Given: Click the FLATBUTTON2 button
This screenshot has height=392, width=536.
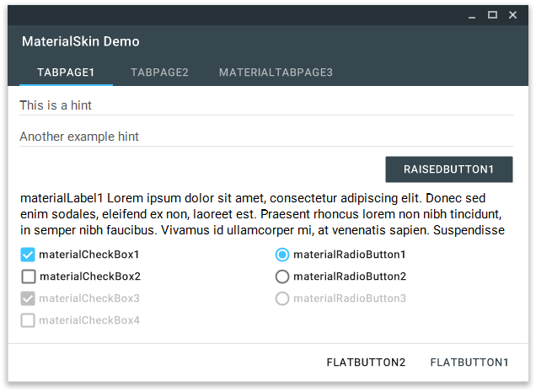Looking at the screenshot, I should [x=366, y=362].
